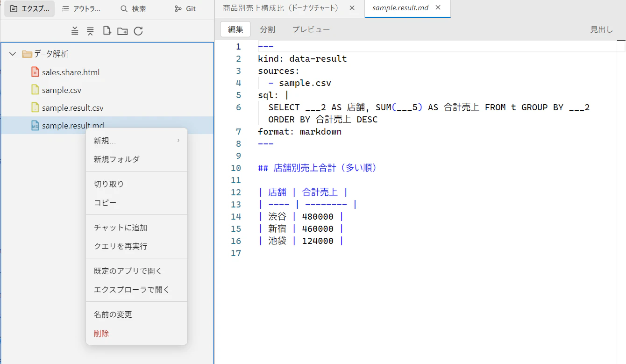Click the '店舗 | 合計売上' table header line
626x364 pixels.
[x=303, y=193]
